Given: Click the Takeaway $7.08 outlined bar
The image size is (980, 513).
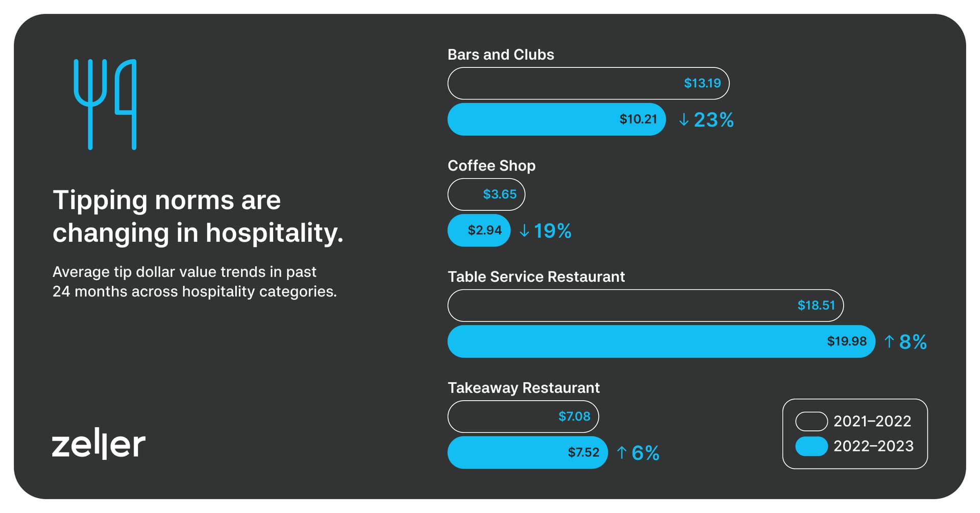Looking at the screenshot, I should click(523, 417).
